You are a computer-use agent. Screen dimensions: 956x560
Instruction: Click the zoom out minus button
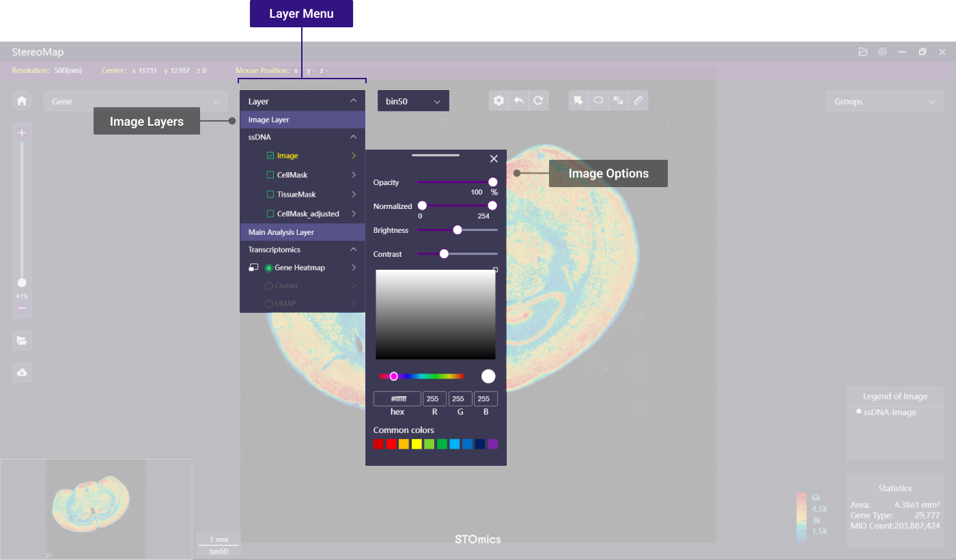[22, 308]
